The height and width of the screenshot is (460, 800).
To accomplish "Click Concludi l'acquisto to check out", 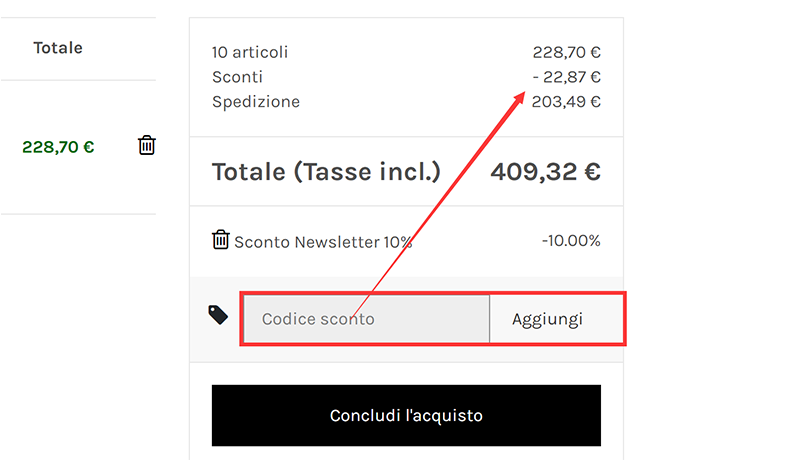I will pos(406,416).
